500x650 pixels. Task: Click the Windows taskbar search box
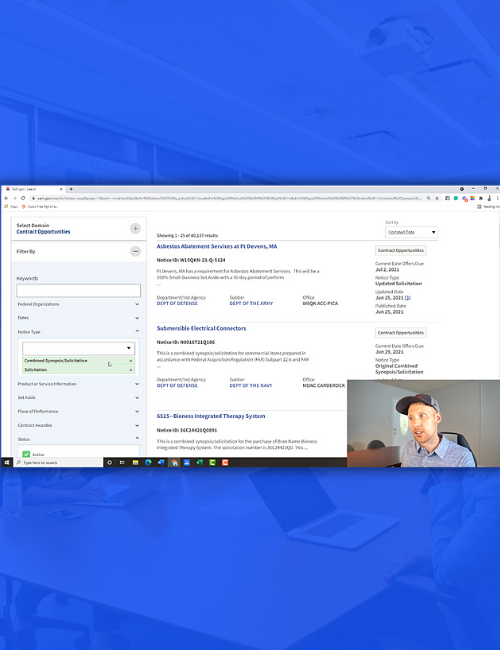point(58,462)
